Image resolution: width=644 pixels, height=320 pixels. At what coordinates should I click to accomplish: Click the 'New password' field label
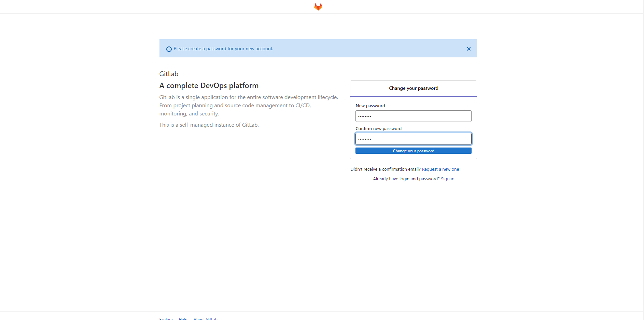click(x=370, y=106)
